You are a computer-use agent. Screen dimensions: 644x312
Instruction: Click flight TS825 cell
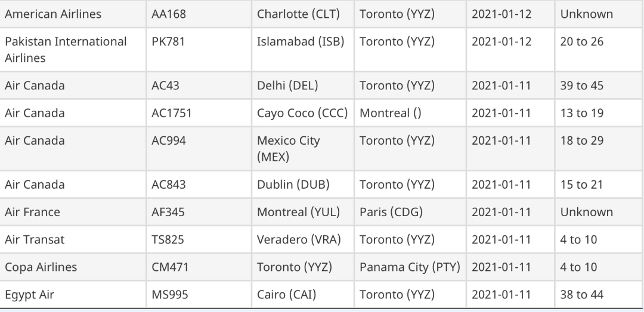click(x=199, y=239)
